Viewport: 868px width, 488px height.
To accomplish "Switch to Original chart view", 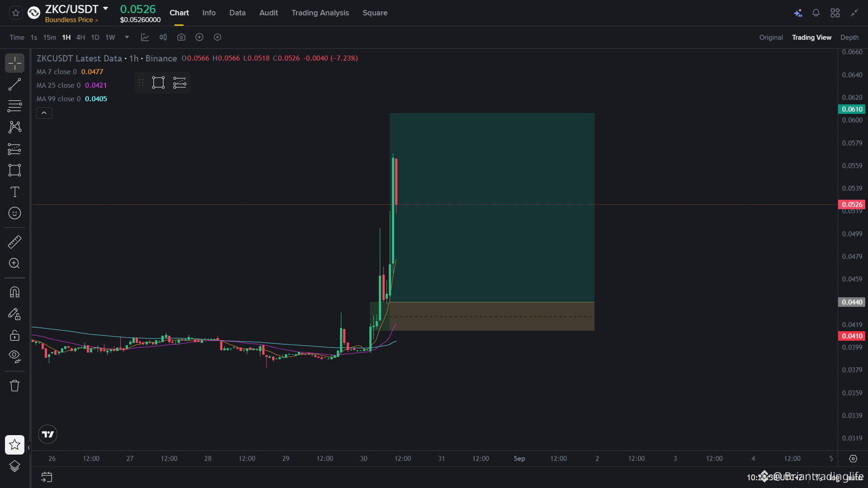I will pos(771,38).
